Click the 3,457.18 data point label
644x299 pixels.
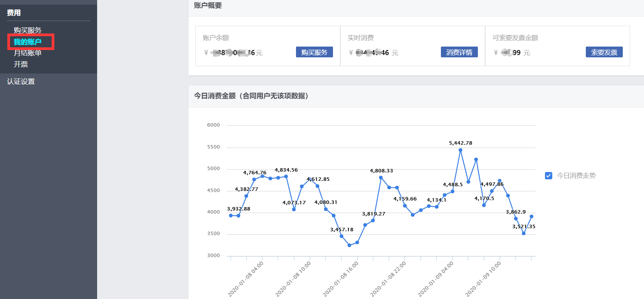(341, 230)
